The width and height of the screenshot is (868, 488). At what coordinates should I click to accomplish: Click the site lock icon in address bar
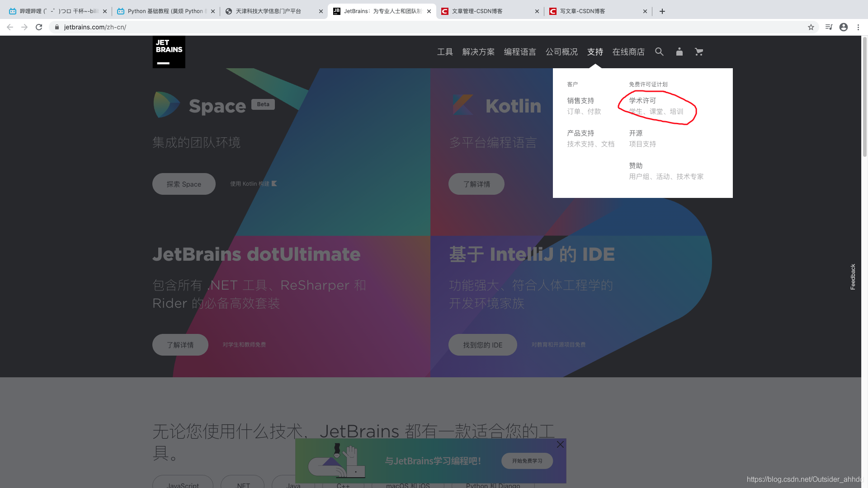pyautogui.click(x=57, y=27)
